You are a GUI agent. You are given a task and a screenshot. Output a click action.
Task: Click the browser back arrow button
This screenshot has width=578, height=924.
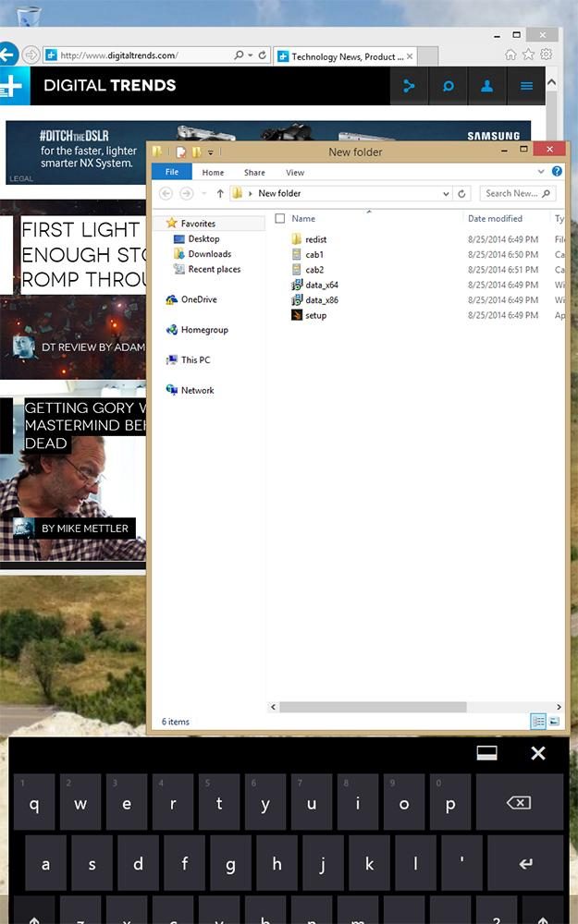coord(7,55)
